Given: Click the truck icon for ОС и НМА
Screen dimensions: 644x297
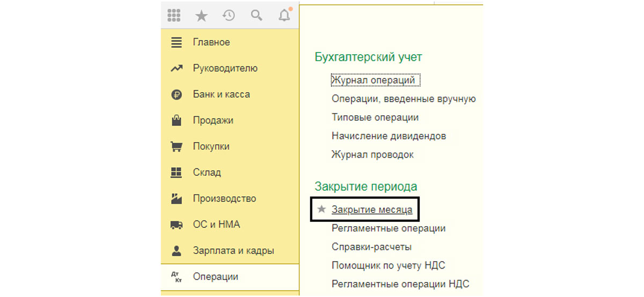Looking at the screenshot, I should point(176,225).
